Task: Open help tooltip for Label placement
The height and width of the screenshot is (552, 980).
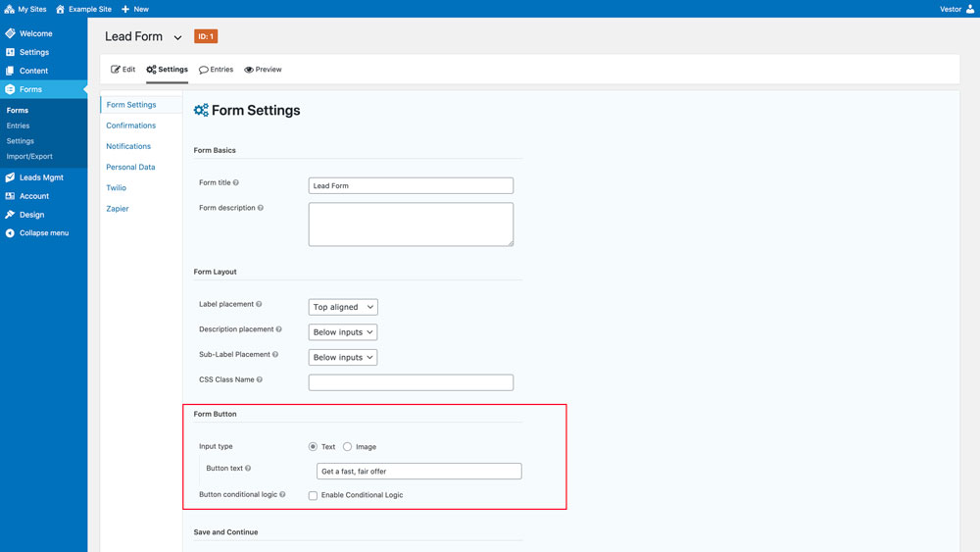Action: 259,304
